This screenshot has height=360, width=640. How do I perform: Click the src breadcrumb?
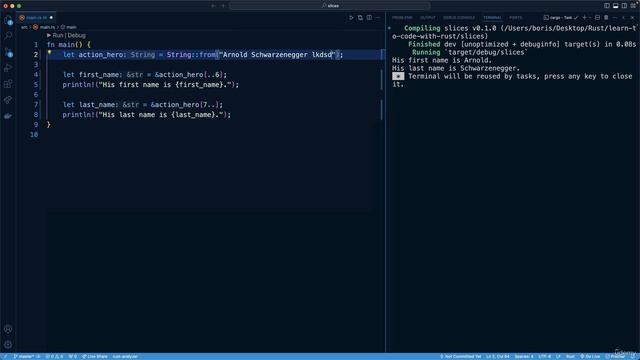[x=24, y=27]
